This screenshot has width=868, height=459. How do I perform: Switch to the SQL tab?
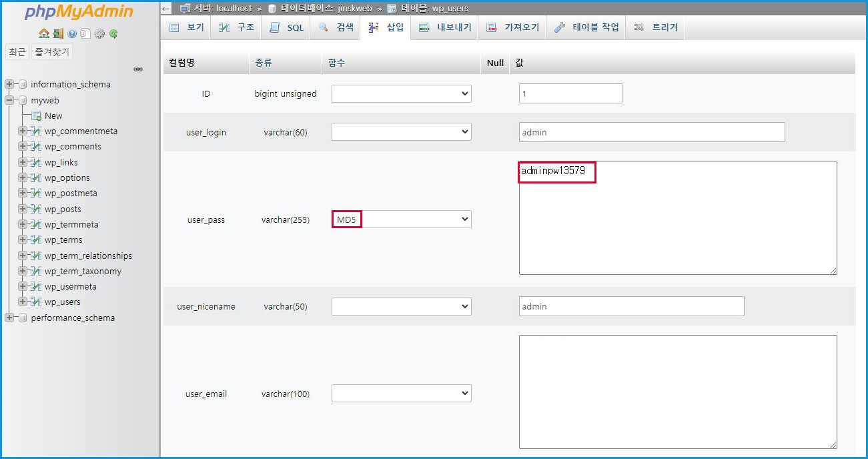[x=287, y=28]
